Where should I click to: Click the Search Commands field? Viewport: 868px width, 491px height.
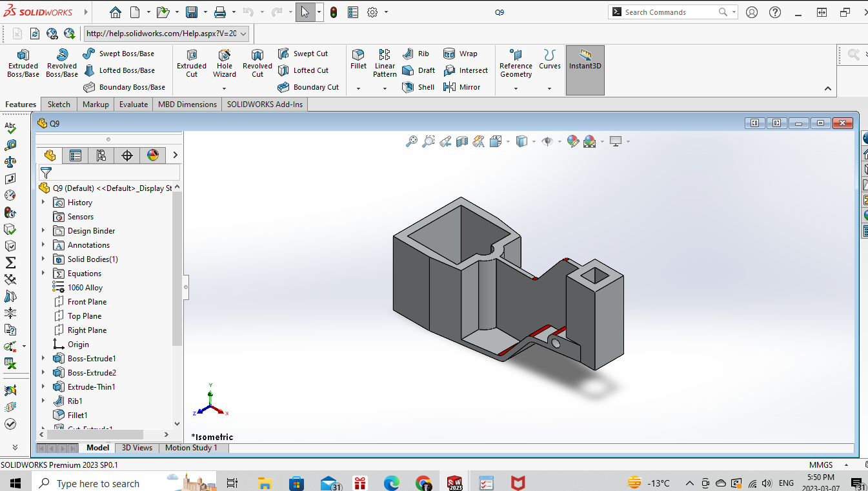click(x=671, y=12)
